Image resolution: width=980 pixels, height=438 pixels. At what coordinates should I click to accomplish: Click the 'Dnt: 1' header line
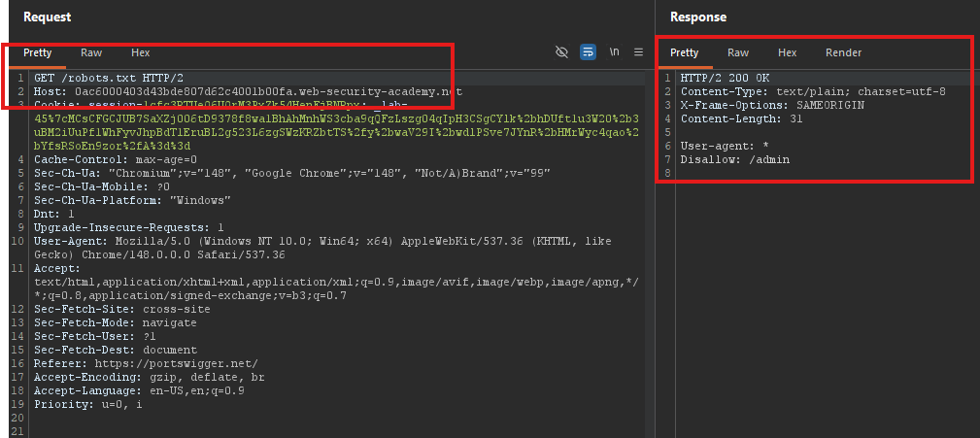click(53, 215)
